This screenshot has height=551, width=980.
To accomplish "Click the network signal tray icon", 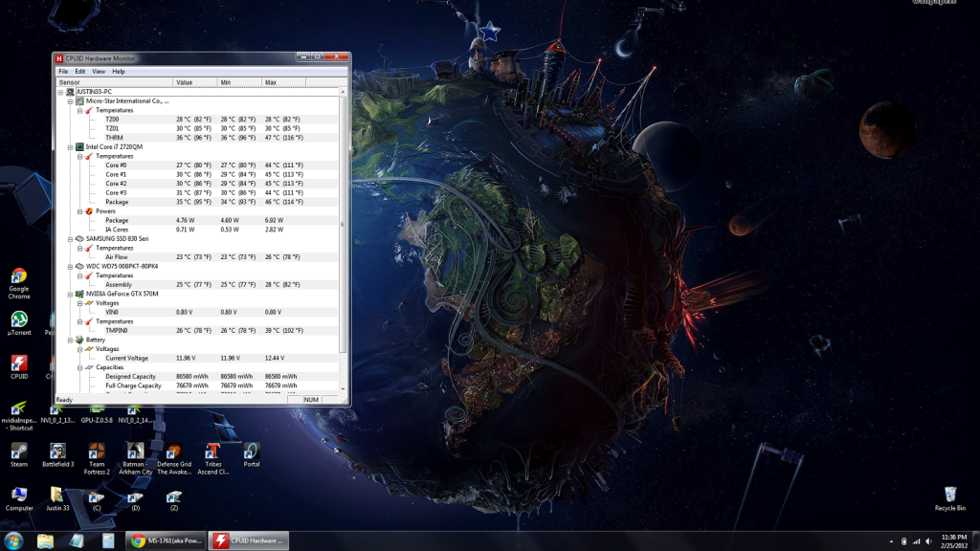I will click(916, 541).
